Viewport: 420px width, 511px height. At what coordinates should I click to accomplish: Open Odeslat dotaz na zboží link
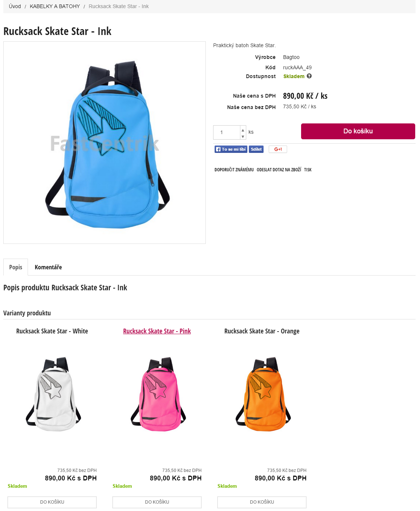[279, 170]
